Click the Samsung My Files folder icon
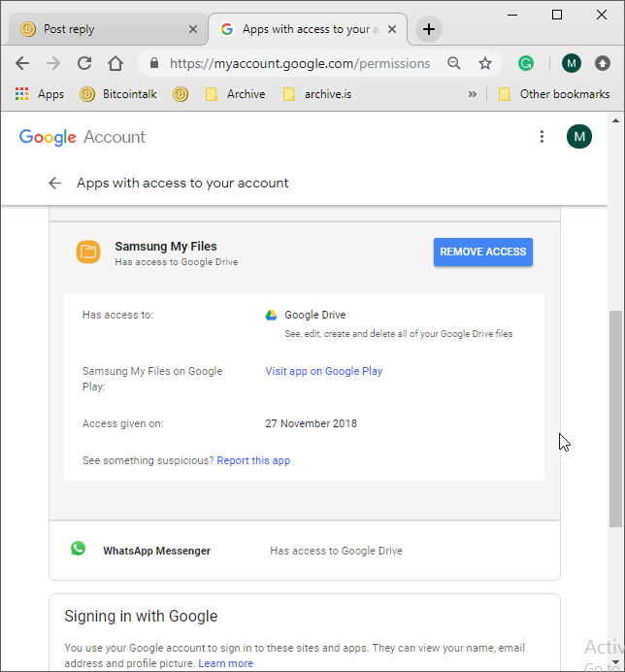The image size is (625, 672). pos(88,252)
